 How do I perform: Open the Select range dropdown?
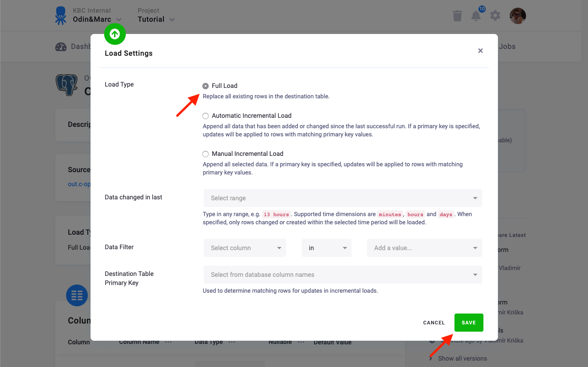pos(343,198)
